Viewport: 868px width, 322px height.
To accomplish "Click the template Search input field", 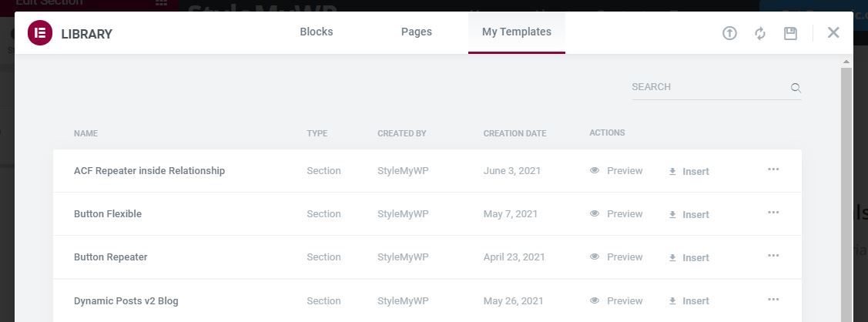I will [x=709, y=87].
